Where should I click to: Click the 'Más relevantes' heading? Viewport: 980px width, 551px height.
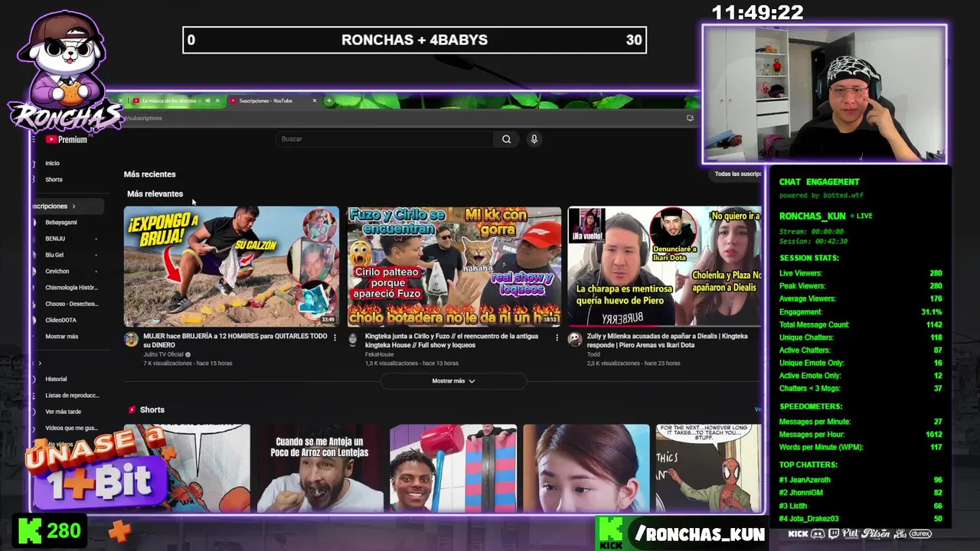pyautogui.click(x=155, y=194)
